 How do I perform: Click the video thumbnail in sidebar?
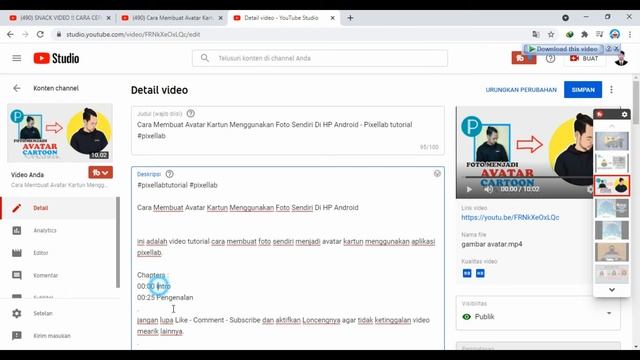coord(60,133)
